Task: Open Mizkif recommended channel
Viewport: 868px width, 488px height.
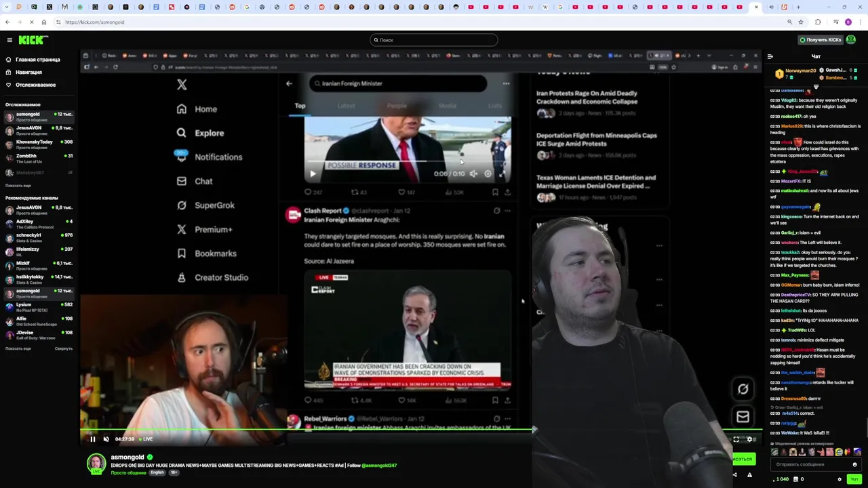Action: coord(39,266)
